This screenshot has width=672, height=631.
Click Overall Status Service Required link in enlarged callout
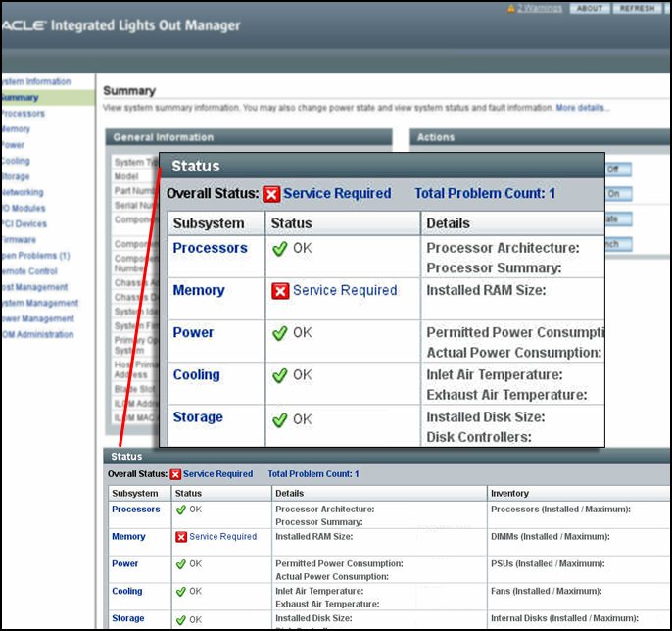coord(337,194)
